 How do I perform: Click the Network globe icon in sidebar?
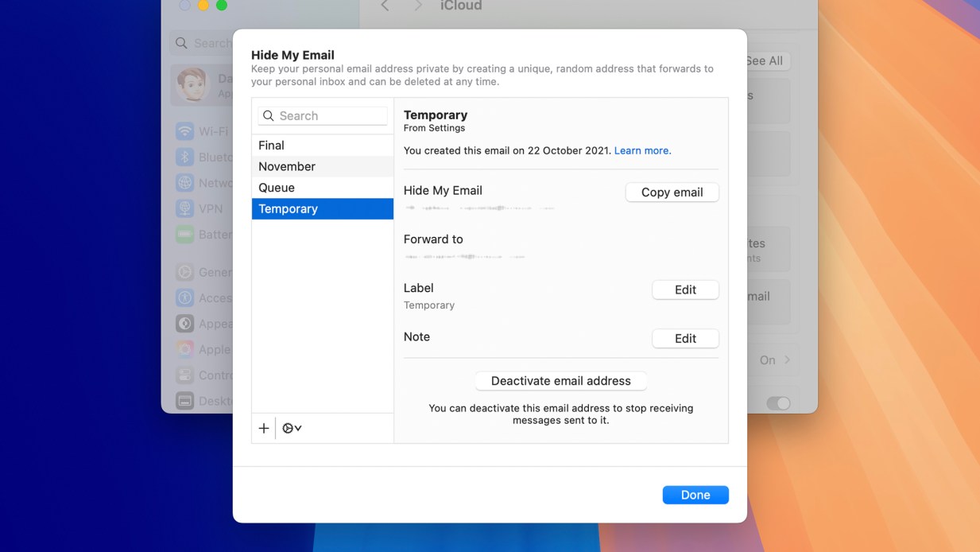click(x=184, y=182)
